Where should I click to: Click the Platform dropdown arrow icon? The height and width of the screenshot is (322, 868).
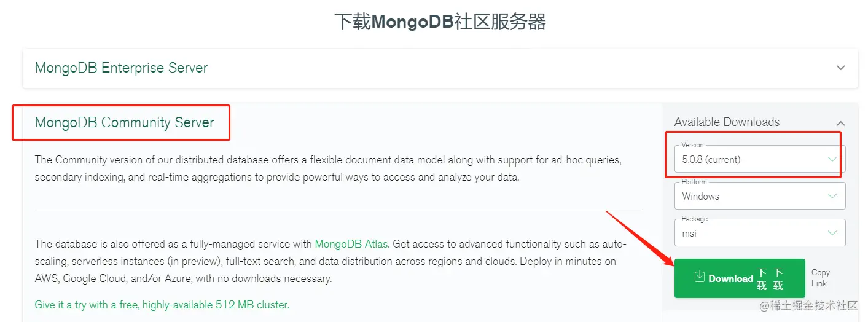[x=832, y=197]
